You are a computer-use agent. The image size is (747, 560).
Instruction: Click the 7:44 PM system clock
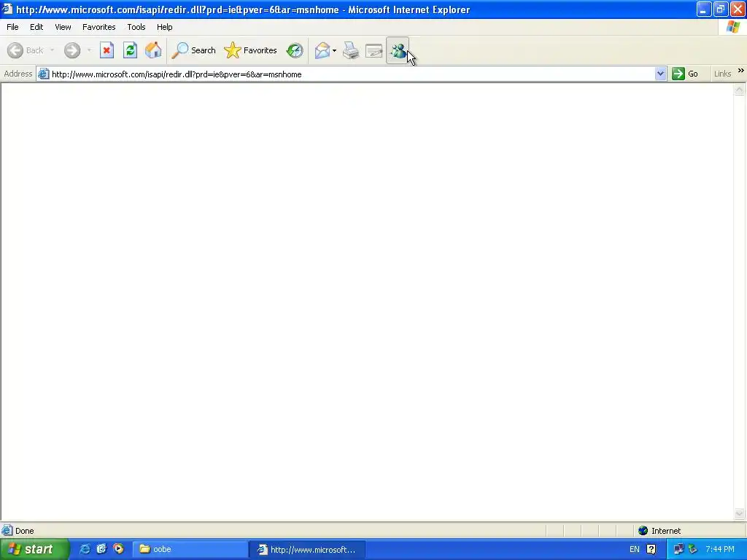coord(720,550)
